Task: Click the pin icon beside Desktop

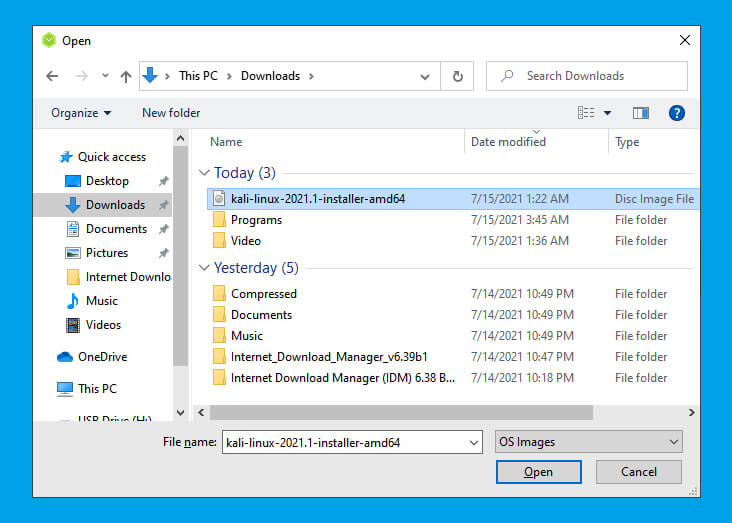Action: (163, 181)
